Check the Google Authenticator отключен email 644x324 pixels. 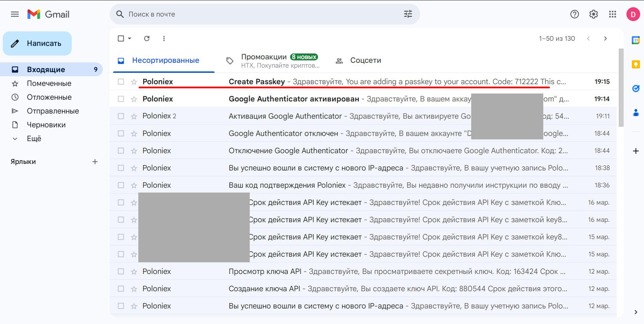[121, 134]
